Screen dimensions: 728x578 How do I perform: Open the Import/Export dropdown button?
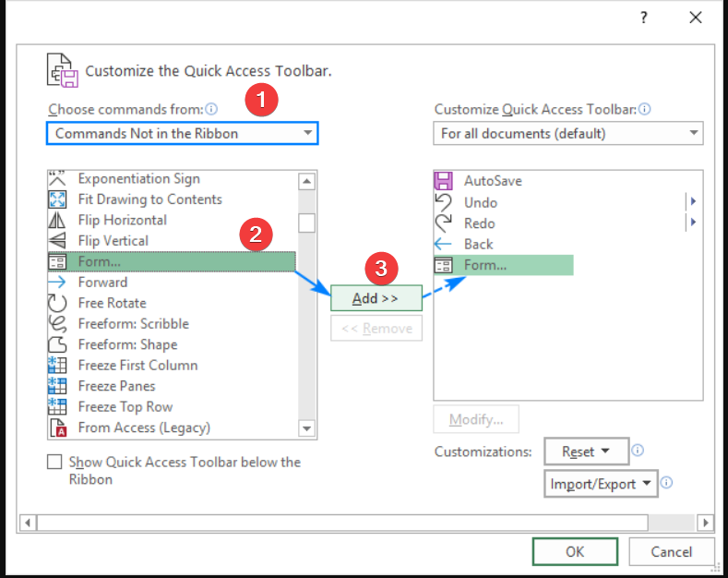601,484
